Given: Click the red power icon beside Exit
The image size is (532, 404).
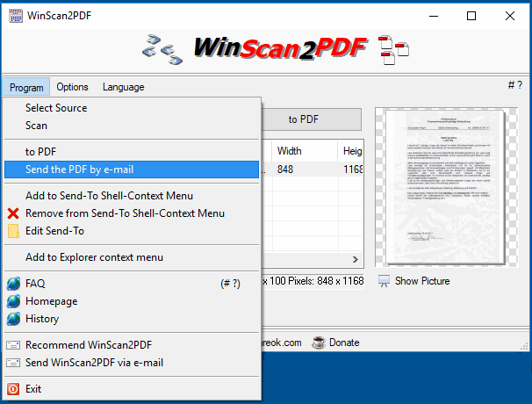Looking at the screenshot, I should pyautogui.click(x=13, y=389).
